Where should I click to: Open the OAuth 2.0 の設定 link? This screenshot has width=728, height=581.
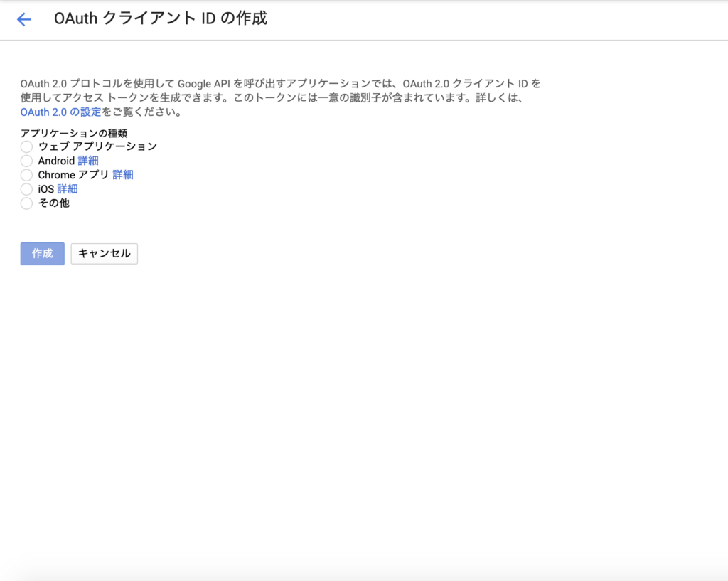point(60,112)
